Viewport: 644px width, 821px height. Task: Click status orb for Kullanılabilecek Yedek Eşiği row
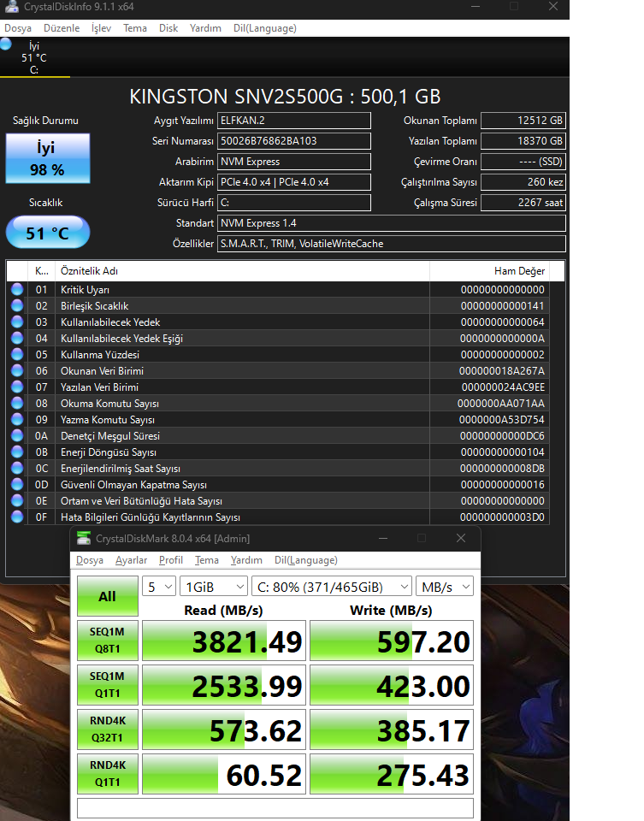click(x=17, y=338)
